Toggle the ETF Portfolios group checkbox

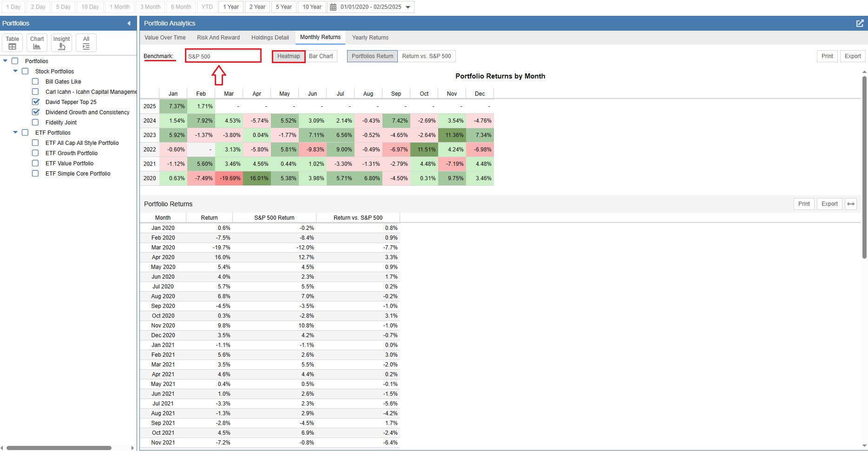point(25,132)
